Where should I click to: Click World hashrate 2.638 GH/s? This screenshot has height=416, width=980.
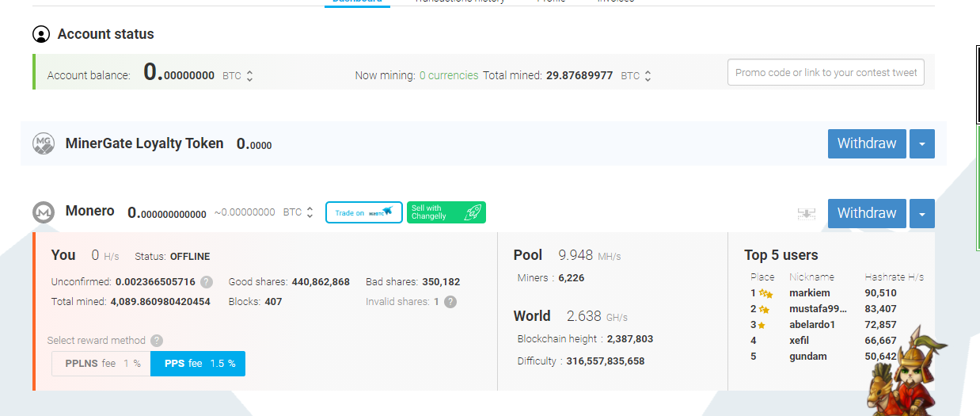click(x=597, y=316)
